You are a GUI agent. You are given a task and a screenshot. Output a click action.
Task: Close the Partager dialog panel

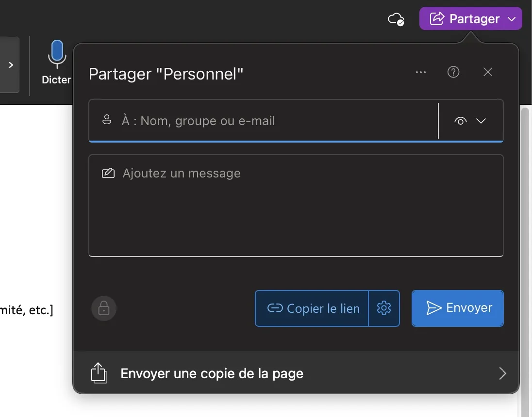[488, 72]
